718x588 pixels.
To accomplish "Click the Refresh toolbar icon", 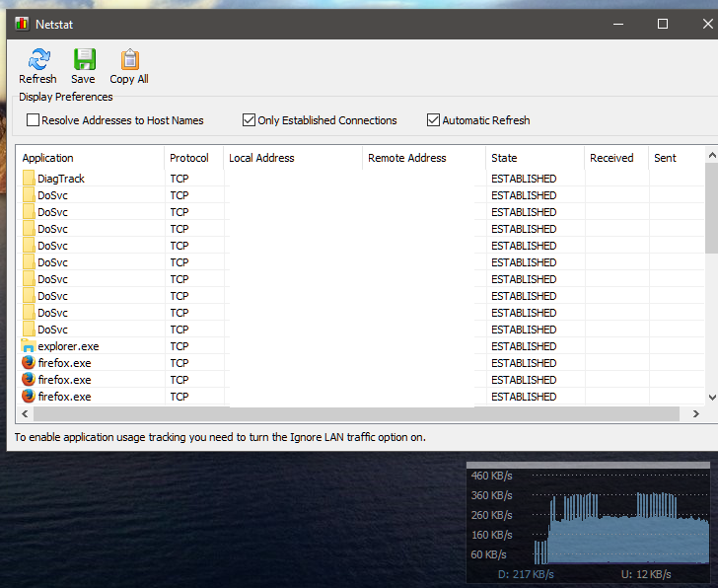I will 37,60.
